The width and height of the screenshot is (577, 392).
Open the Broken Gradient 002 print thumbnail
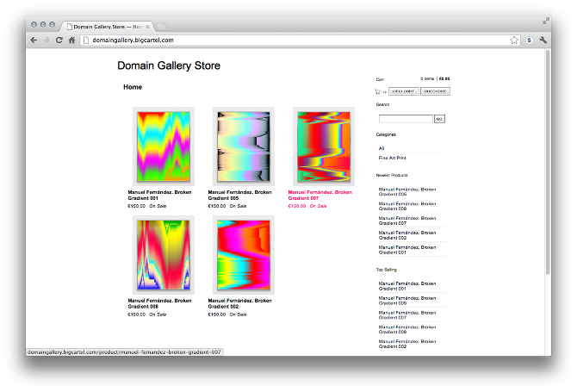tap(244, 255)
